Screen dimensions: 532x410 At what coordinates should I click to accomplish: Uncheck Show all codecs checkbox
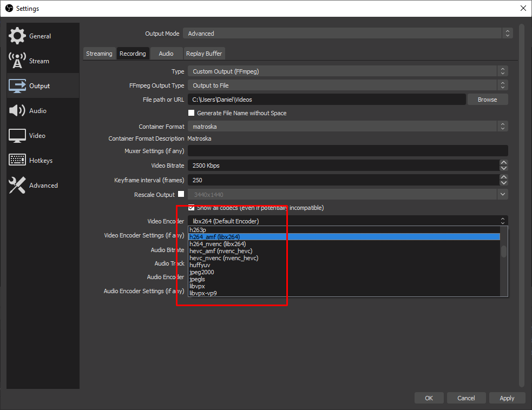[x=191, y=208]
